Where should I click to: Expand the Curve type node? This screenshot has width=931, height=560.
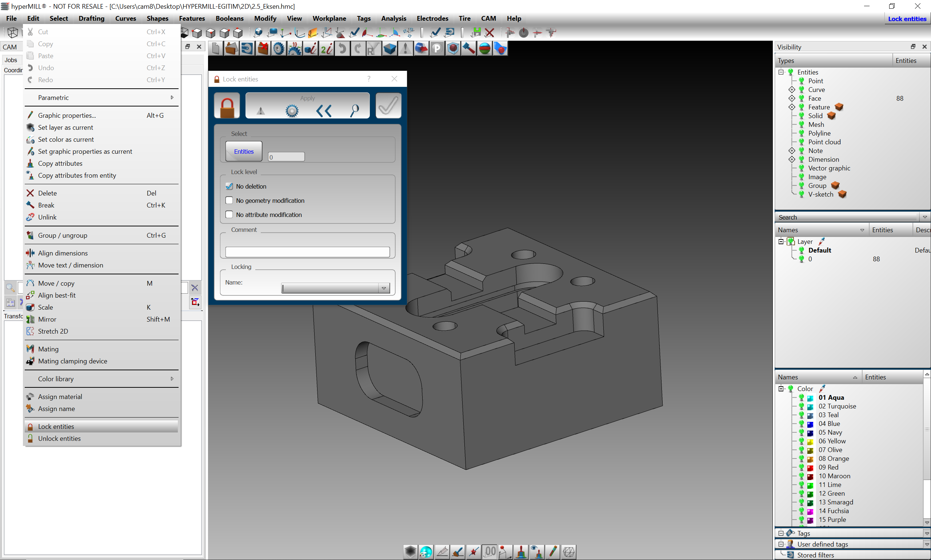click(792, 89)
